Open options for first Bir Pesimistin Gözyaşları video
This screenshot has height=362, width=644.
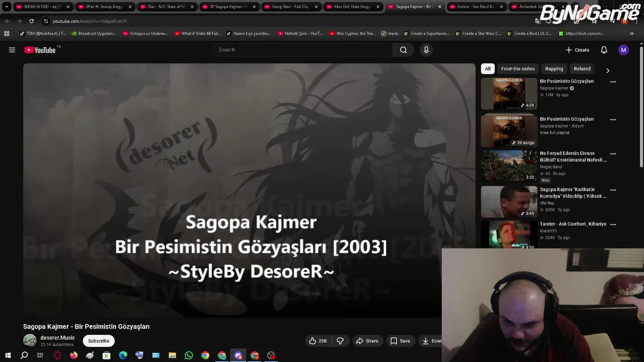point(613,81)
